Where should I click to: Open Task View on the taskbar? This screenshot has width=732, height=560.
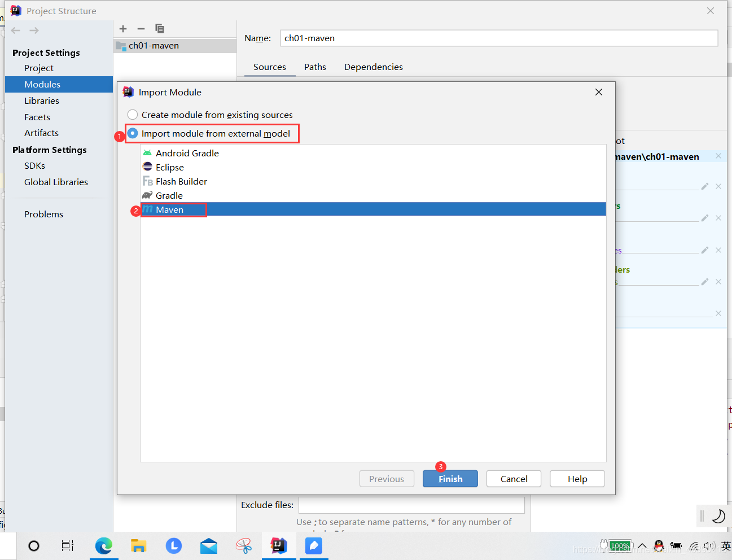(68, 546)
